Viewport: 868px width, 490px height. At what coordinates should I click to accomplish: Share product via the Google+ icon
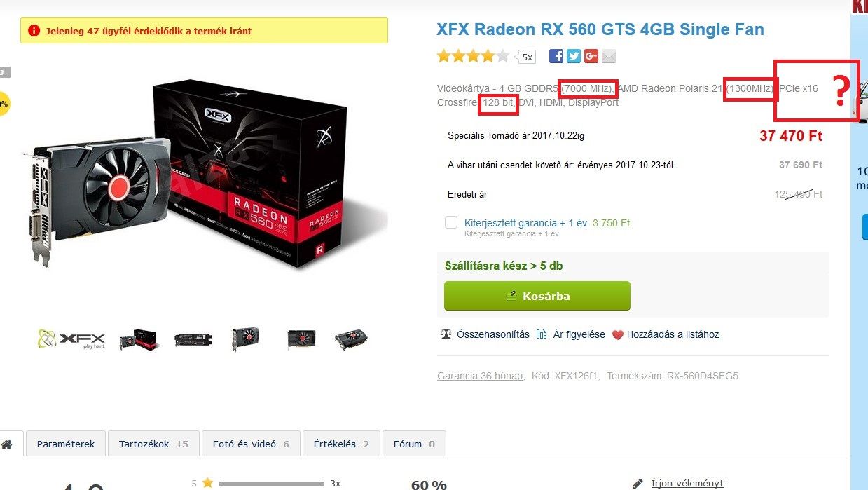591,57
